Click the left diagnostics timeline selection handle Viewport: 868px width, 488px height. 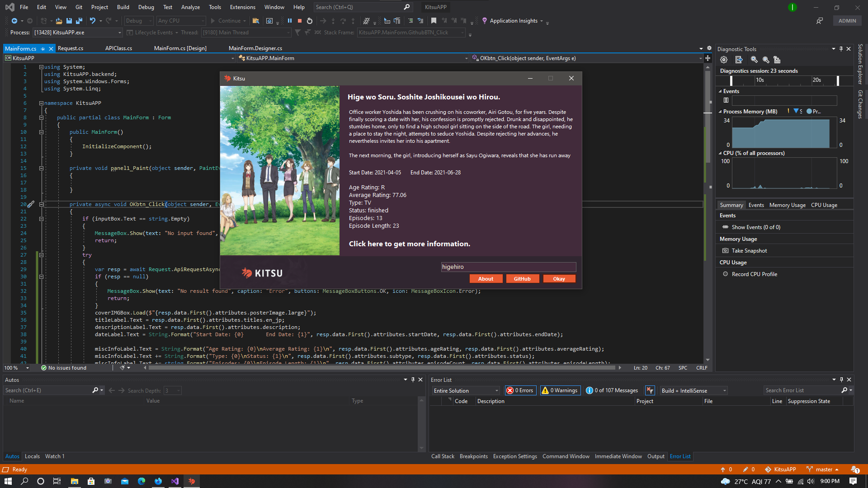click(x=731, y=80)
